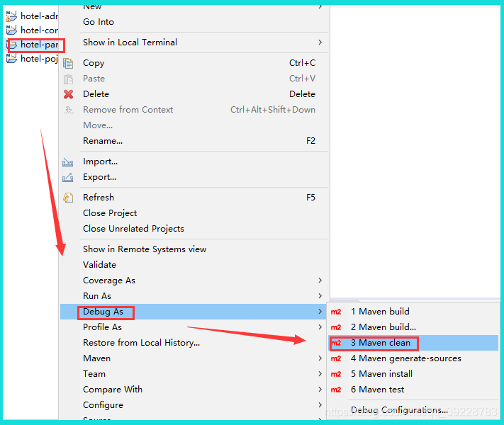Click the Remove from Context icon
This screenshot has width=504, height=425.
[68, 110]
